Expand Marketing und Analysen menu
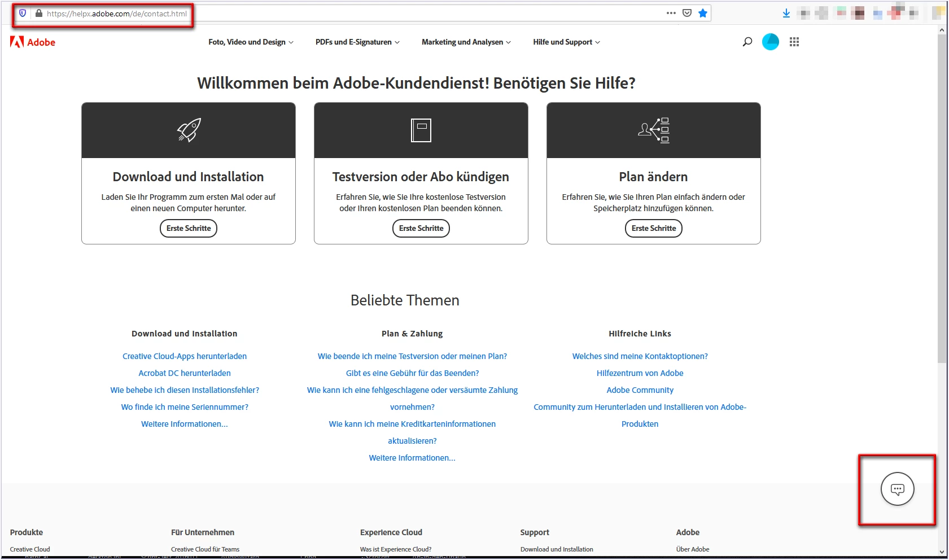The image size is (949, 560). (x=466, y=42)
